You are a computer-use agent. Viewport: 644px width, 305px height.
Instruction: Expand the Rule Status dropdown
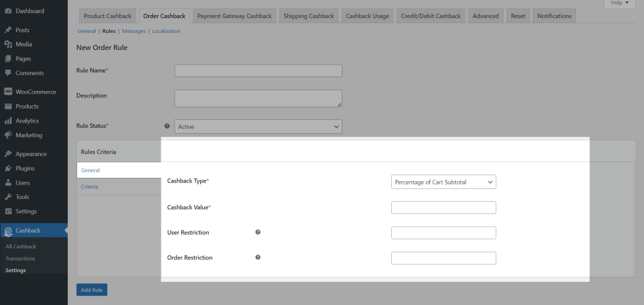tap(258, 126)
